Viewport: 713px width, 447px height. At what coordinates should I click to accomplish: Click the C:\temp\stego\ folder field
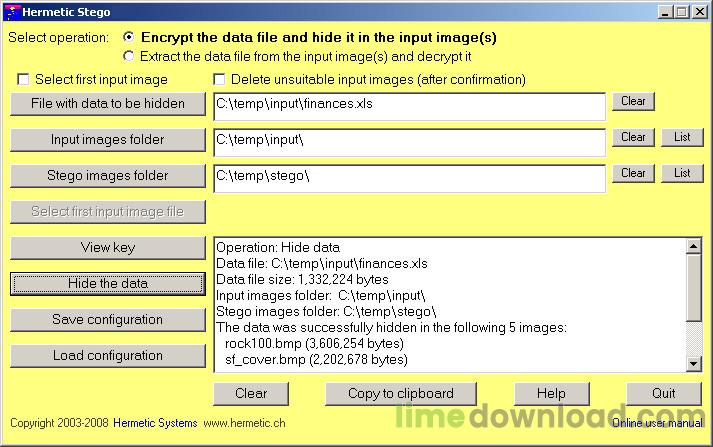(x=409, y=179)
